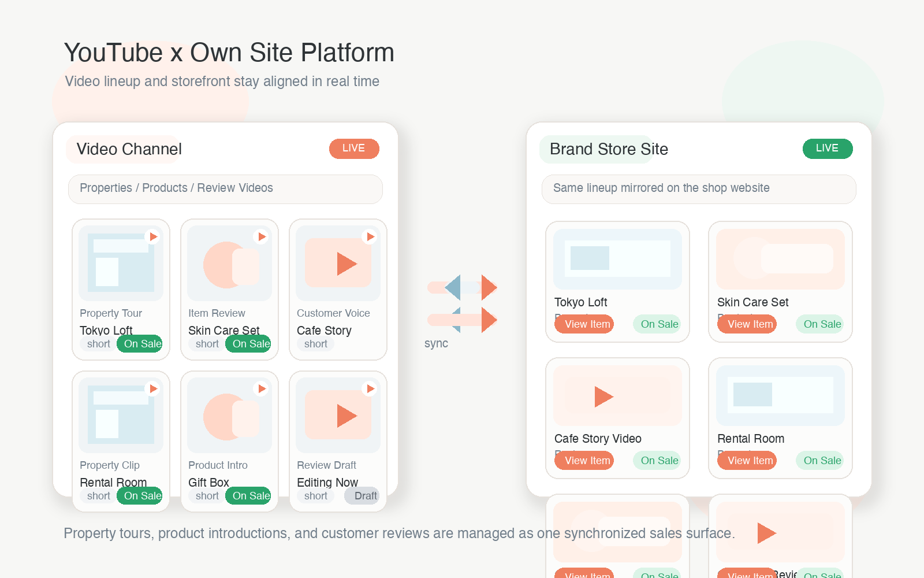The width and height of the screenshot is (924, 578).
Task: Click the short tag on Gift Box card
Action: pyautogui.click(x=207, y=496)
